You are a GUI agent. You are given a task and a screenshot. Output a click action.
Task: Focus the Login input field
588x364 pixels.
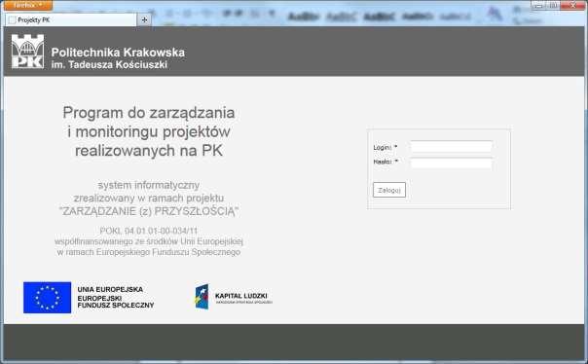tap(451, 147)
